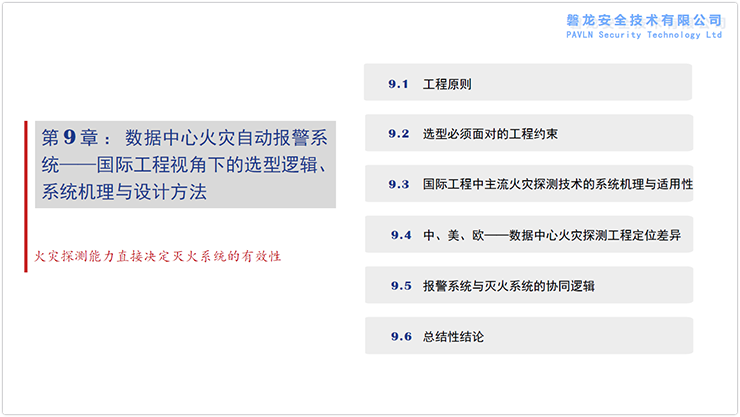Screen dimensions: 740x417
Task: Select the 第9章 chapter title box
Action: [x=185, y=165]
